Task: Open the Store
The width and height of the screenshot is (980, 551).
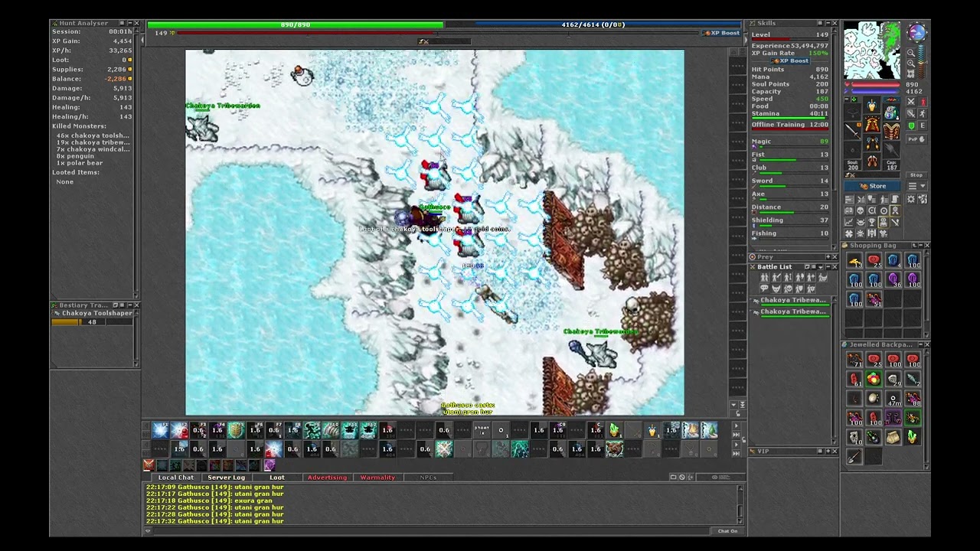Action: 874,186
